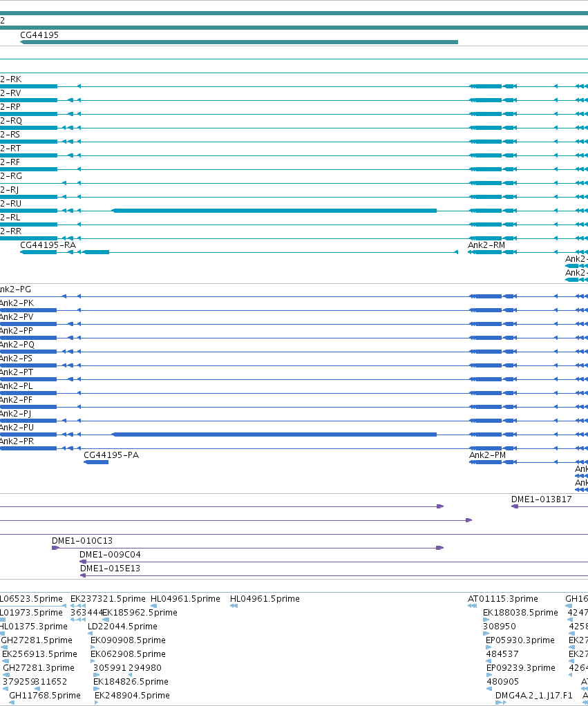This screenshot has height=706, width=588.
Task: Click the 2-RQ transcript label
Action: [x=11, y=121]
